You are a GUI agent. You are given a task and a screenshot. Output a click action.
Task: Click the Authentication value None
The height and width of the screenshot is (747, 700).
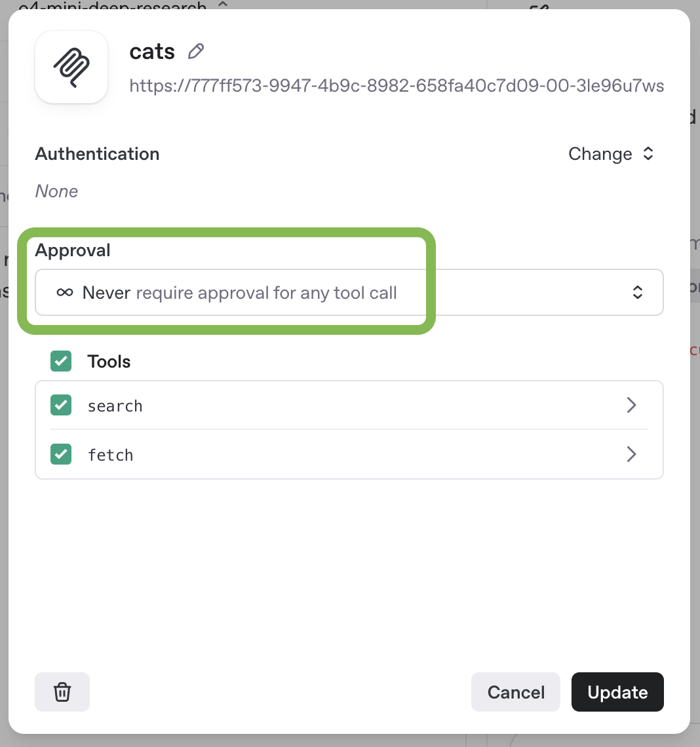coord(56,191)
